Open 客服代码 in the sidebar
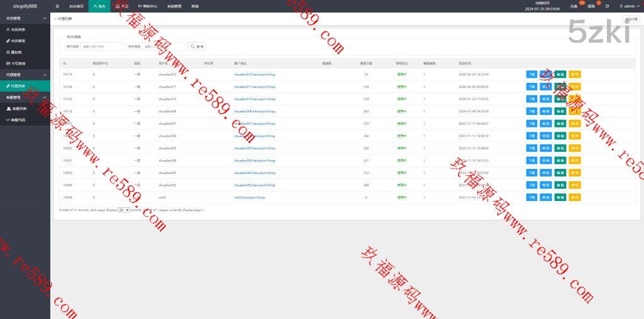 [x=19, y=119]
